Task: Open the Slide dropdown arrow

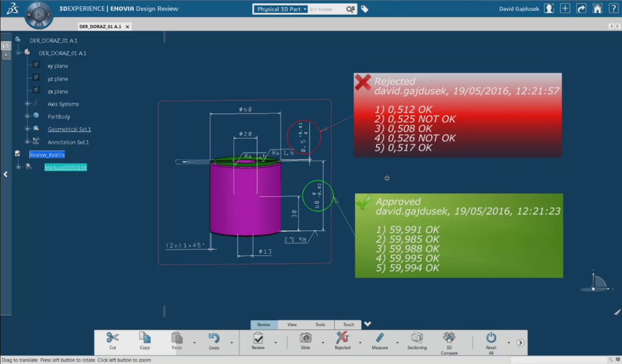Action: click(323, 343)
